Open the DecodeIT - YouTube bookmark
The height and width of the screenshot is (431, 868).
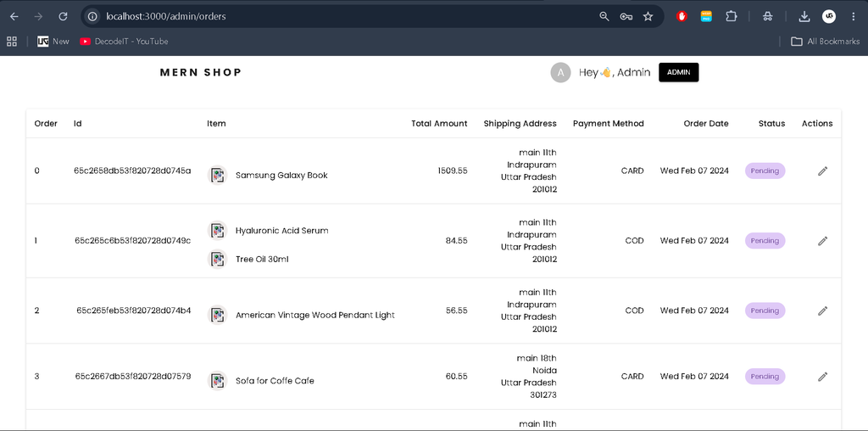124,41
